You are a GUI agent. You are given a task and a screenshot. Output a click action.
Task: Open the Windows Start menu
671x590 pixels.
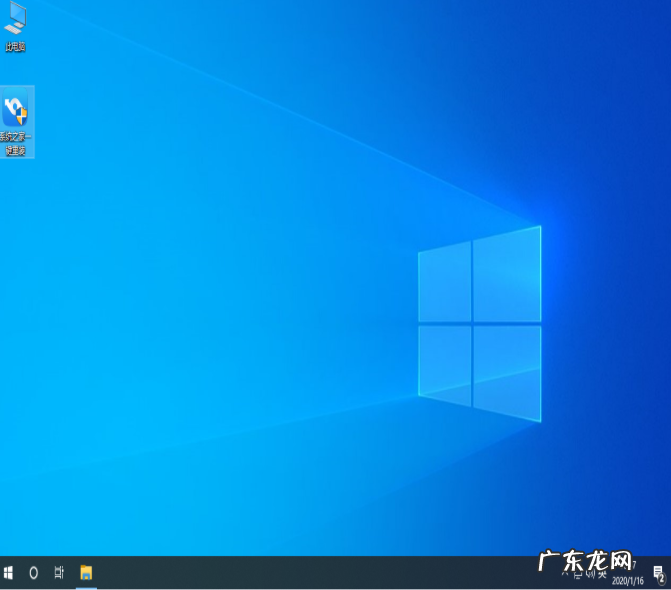(x=8, y=572)
